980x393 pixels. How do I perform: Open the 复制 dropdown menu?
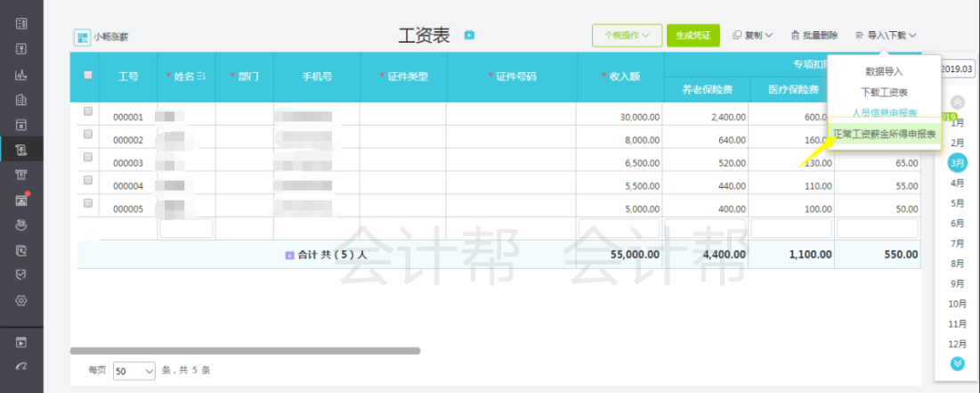pos(752,36)
